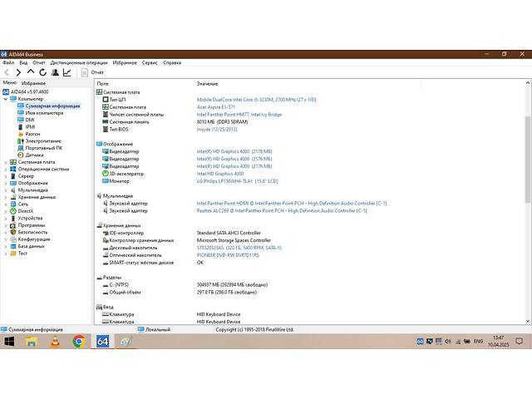
Task: Open the Отчет menu in the menu bar
Action: click(39, 63)
